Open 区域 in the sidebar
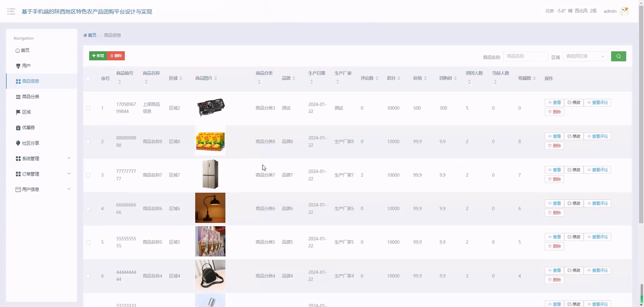Image resolution: width=644 pixels, height=307 pixels. [x=42, y=112]
